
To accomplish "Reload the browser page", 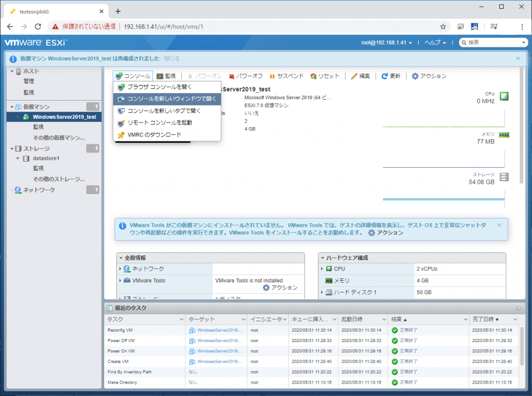I will [38, 26].
